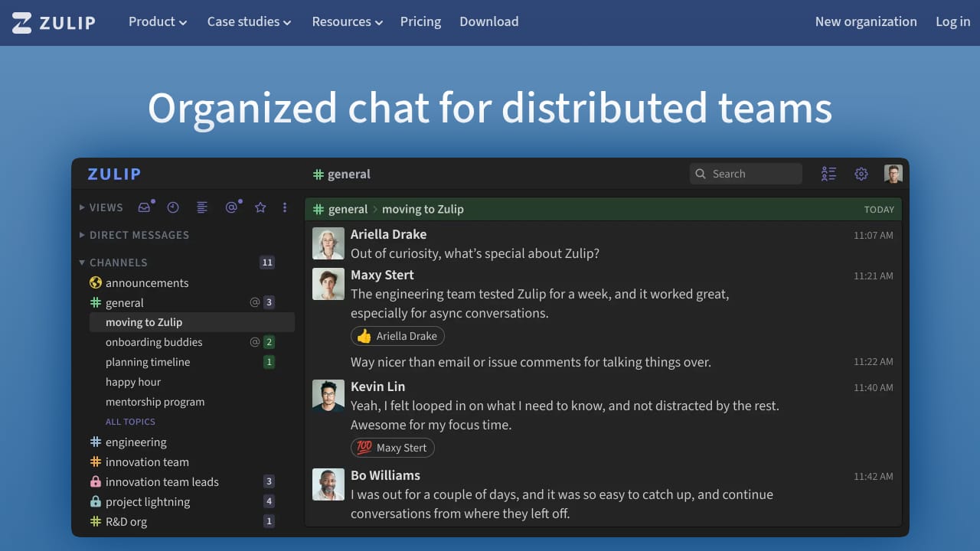Open the mentions @ icon
Image resolution: width=980 pixels, height=551 pixels.
230,207
